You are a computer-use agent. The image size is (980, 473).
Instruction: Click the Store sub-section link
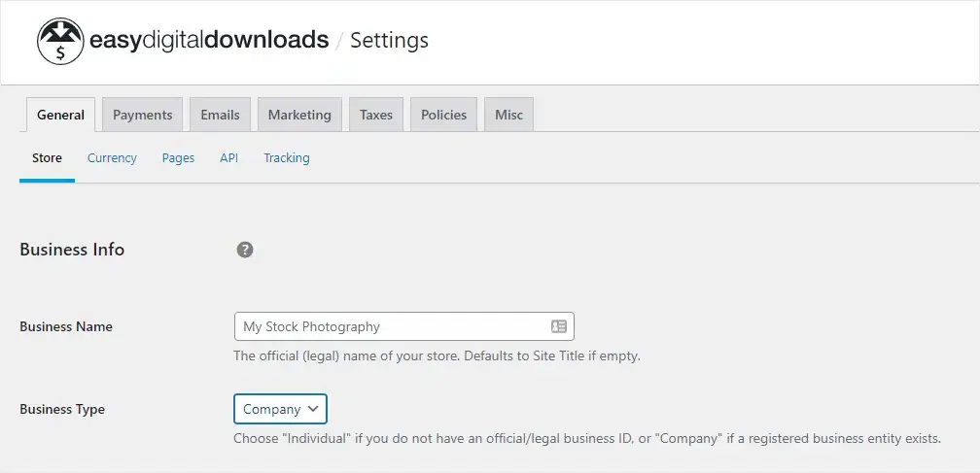pyautogui.click(x=47, y=157)
